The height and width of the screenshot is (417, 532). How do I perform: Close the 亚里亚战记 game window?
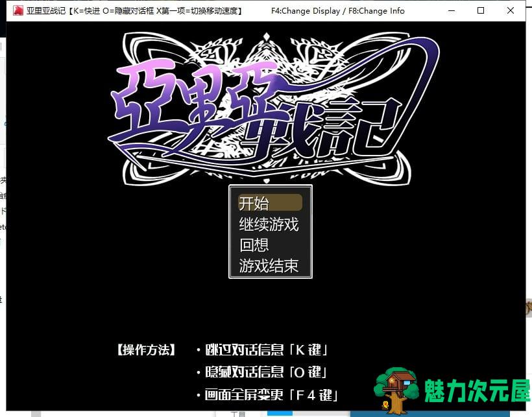[x=511, y=10]
